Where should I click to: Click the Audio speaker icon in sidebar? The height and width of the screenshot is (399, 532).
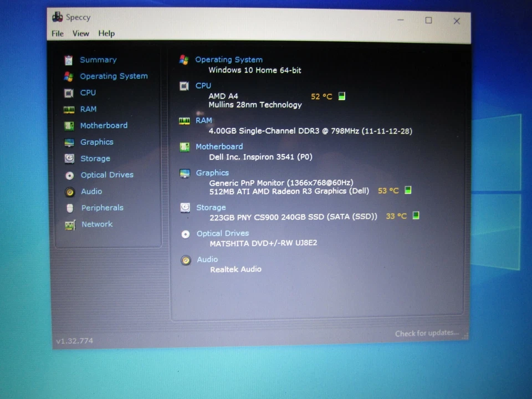click(70, 192)
